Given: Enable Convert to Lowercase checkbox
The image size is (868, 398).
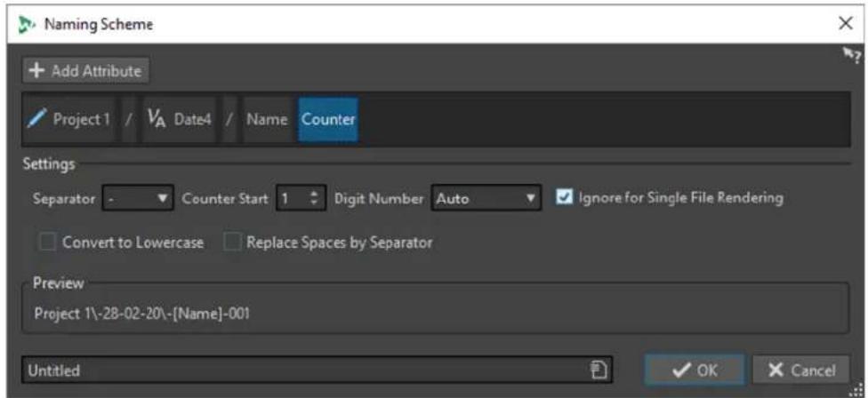Looking at the screenshot, I should pos(48,243).
